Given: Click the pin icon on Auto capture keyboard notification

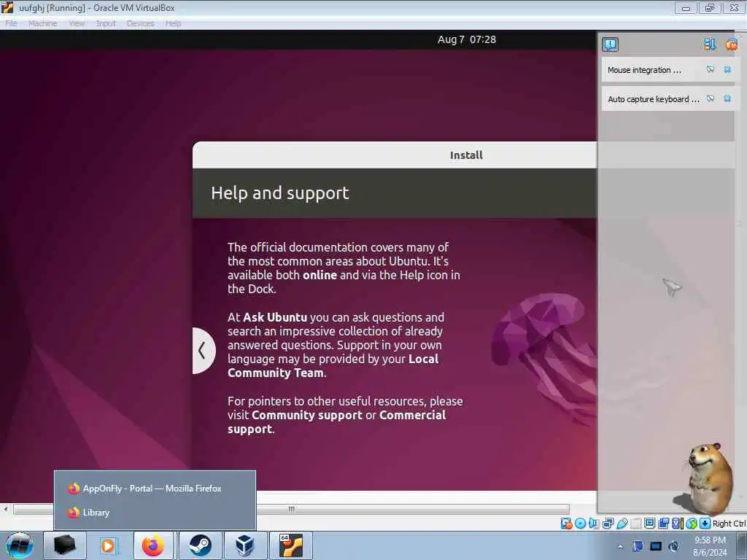Looking at the screenshot, I should [711, 98].
